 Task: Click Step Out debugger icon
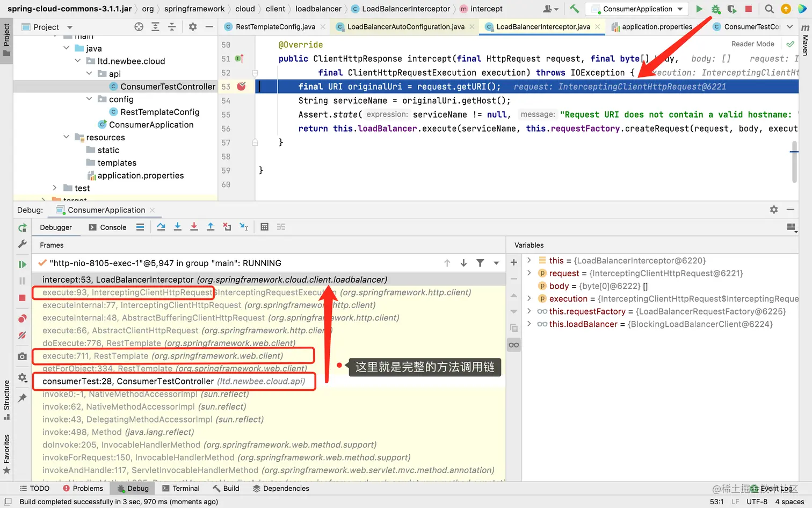pos(211,227)
